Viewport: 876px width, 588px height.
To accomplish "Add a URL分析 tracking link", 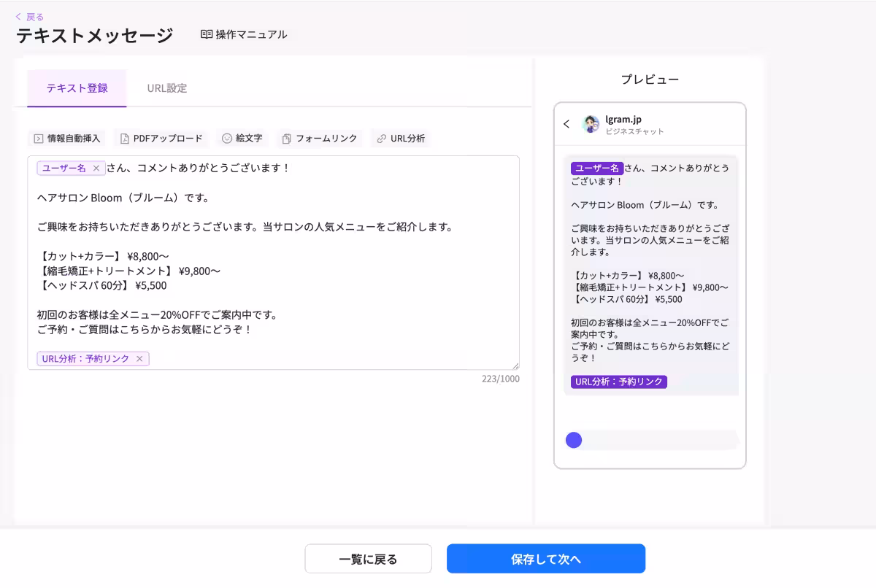I will [400, 138].
